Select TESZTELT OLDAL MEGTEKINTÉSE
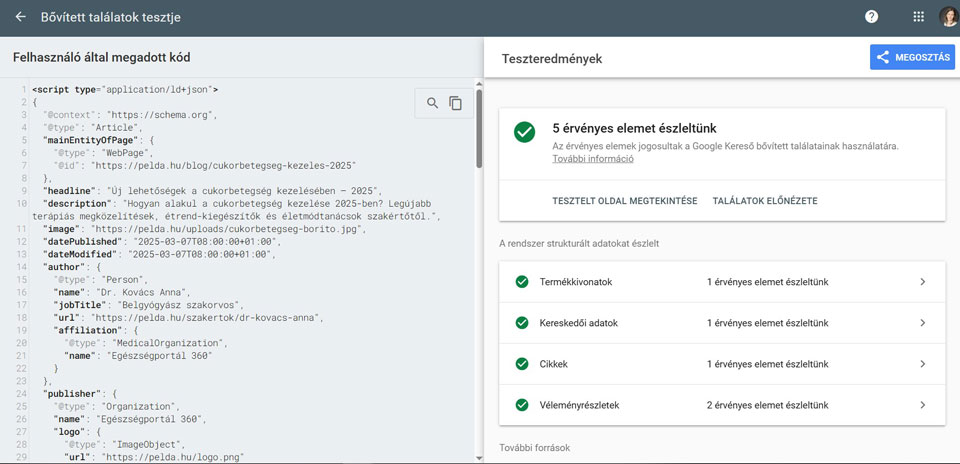 click(624, 201)
